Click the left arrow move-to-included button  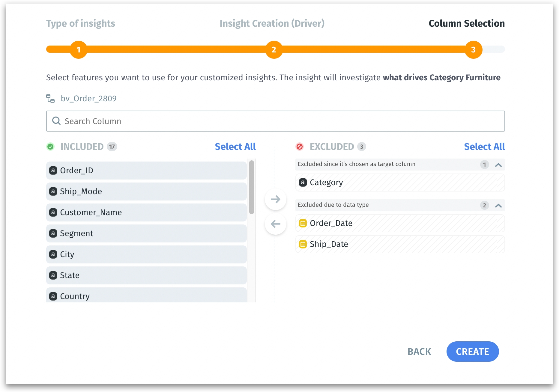pyautogui.click(x=275, y=224)
